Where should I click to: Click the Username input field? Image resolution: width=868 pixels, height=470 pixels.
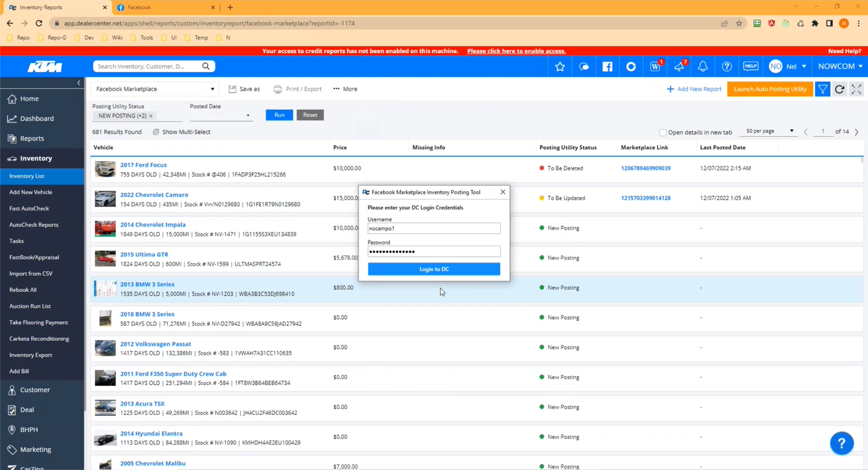tap(434, 228)
